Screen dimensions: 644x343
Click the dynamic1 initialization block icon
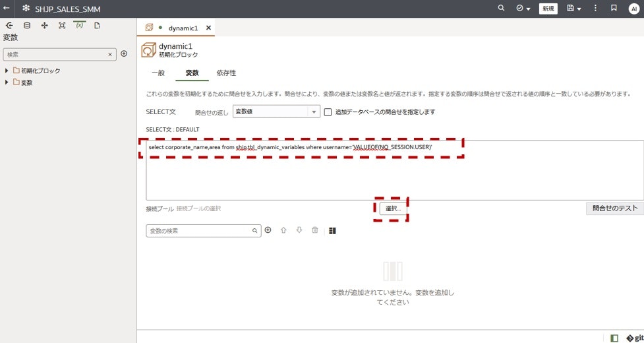(x=148, y=50)
